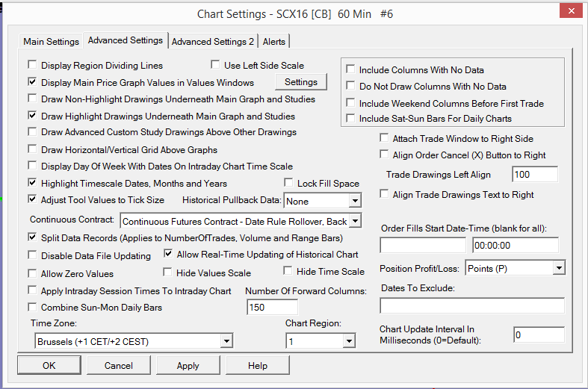Click the Order Fills Start date field
This screenshot has height=389, width=588.
pos(423,245)
